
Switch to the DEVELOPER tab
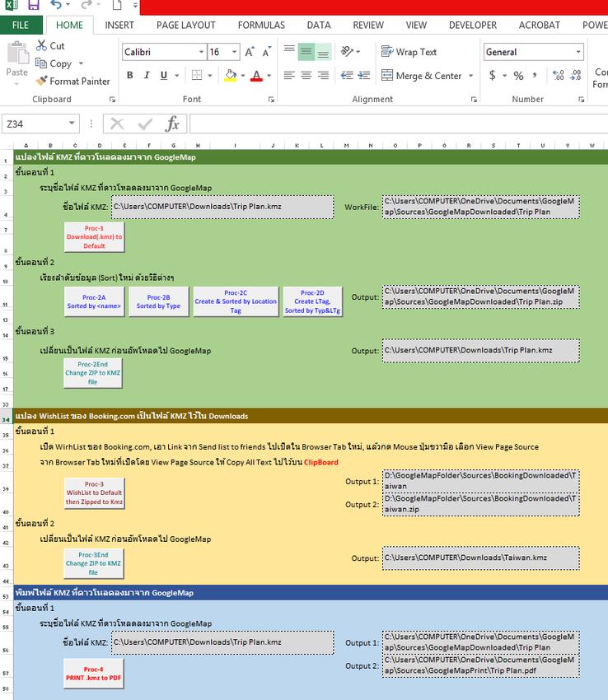(473, 25)
